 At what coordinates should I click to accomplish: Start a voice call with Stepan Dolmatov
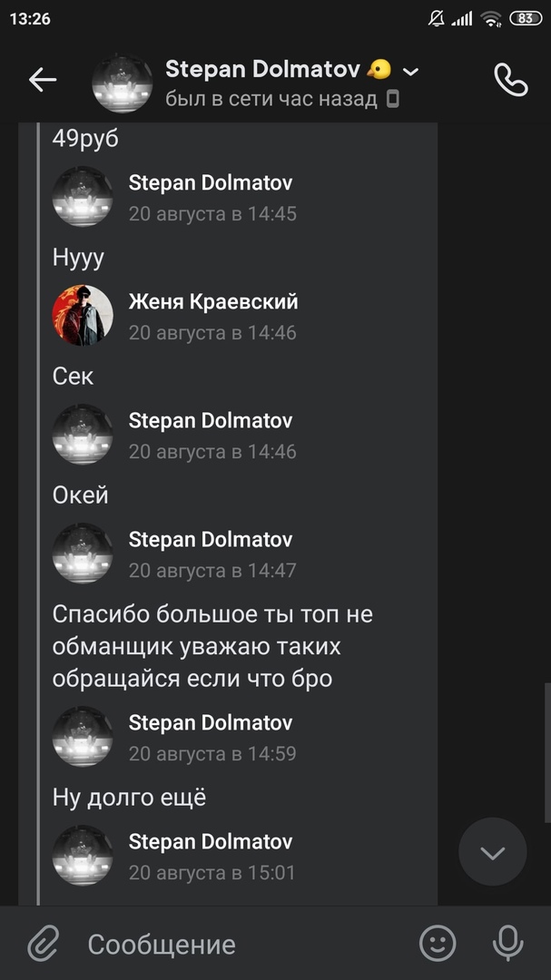tap(511, 79)
